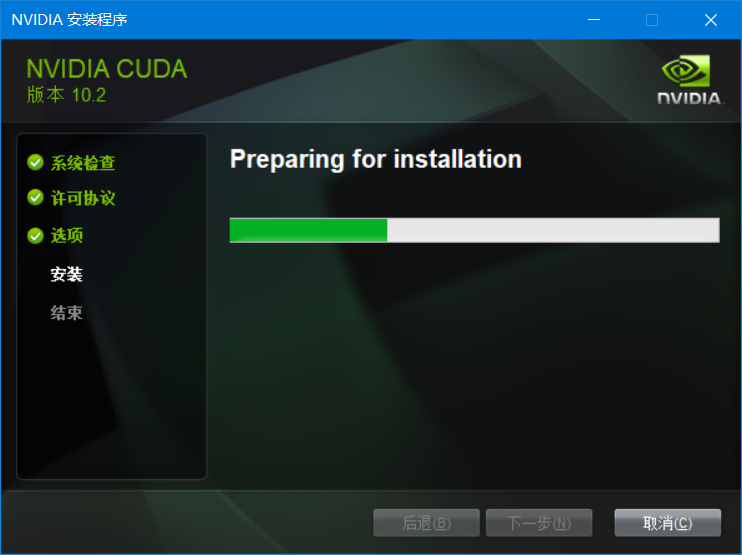
Task: Cancel installation with 取消(C) button
Action: 667,523
